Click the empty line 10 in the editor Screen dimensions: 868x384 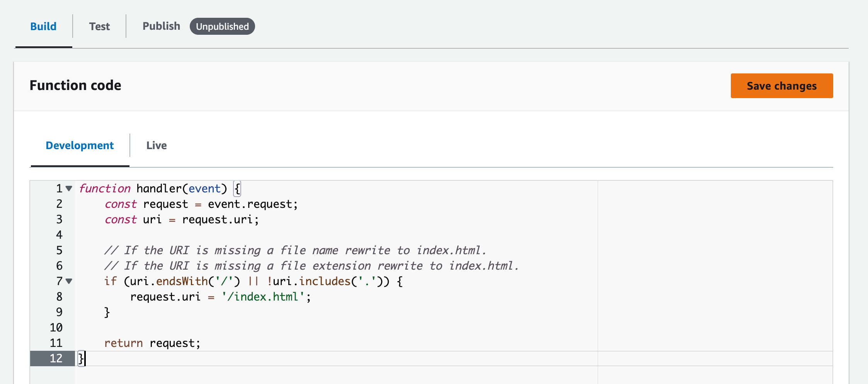271,328
